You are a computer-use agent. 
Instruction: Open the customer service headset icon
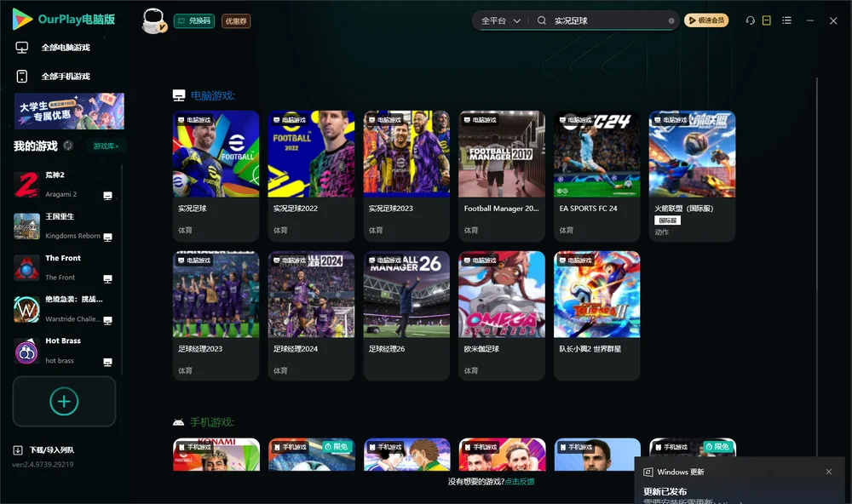(x=750, y=20)
